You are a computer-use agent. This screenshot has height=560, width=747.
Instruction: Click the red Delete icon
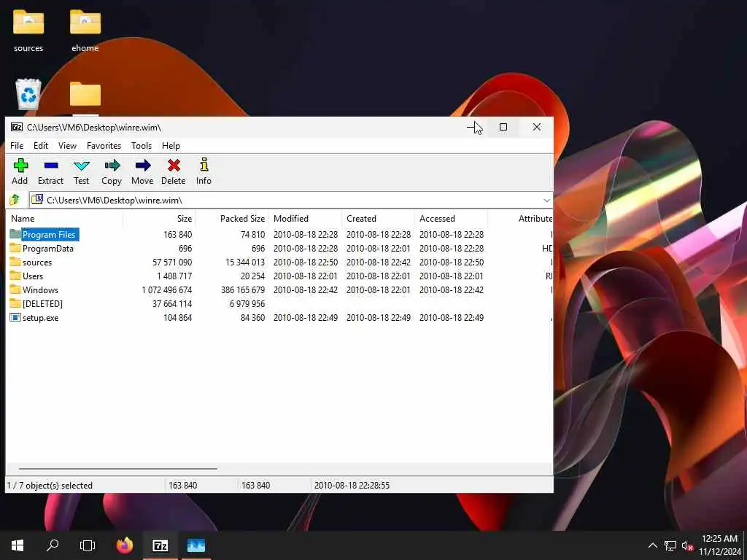point(174,166)
